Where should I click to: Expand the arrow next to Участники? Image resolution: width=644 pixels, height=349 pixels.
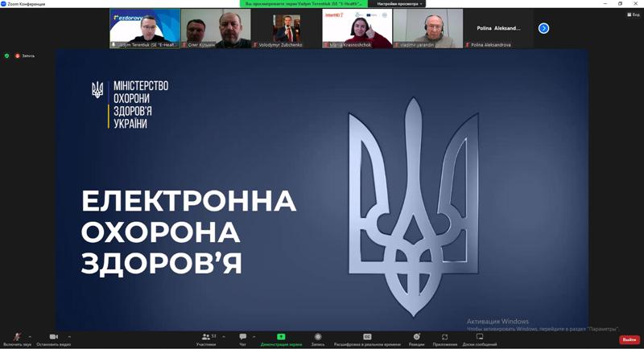(x=224, y=337)
